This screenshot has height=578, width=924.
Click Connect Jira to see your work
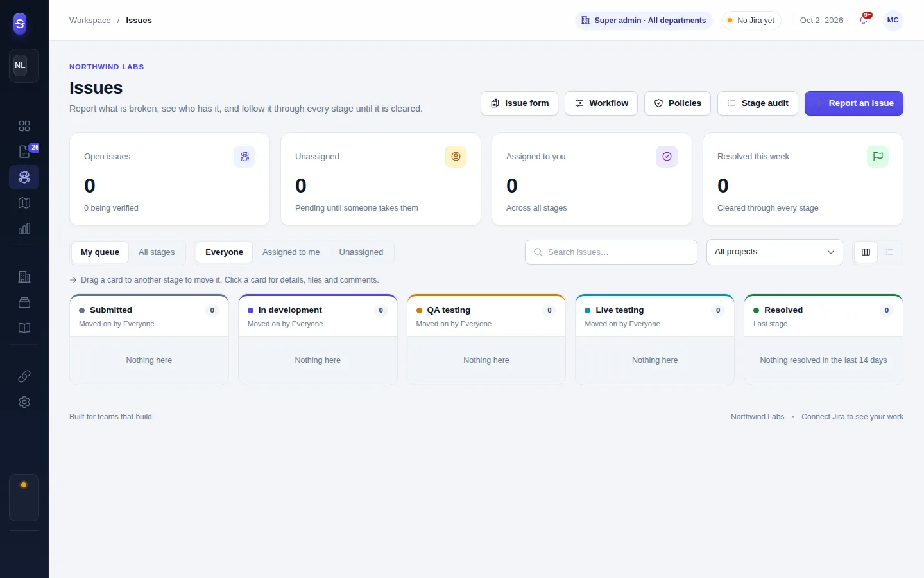(x=852, y=417)
